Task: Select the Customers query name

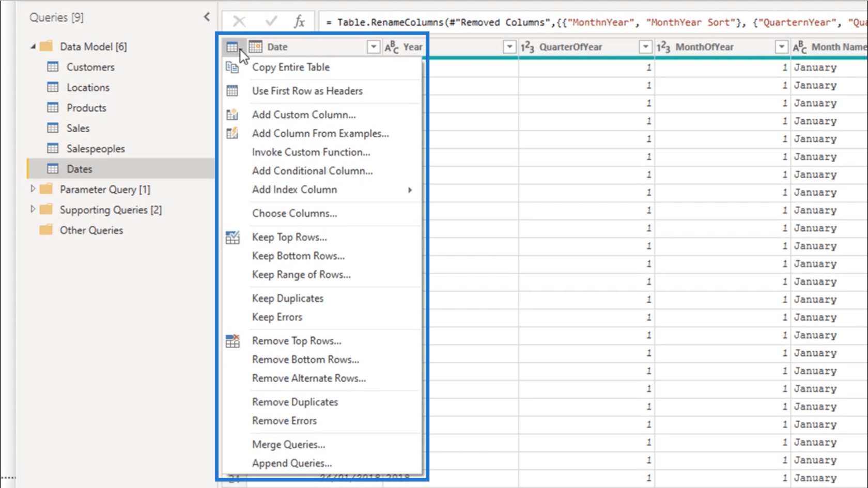Action: (x=90, y=67)
